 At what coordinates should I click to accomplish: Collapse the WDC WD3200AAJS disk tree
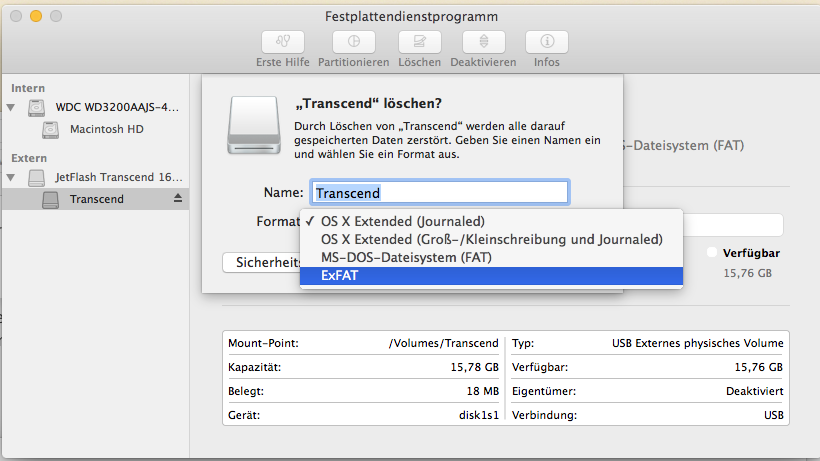click(x=11, y=108)
